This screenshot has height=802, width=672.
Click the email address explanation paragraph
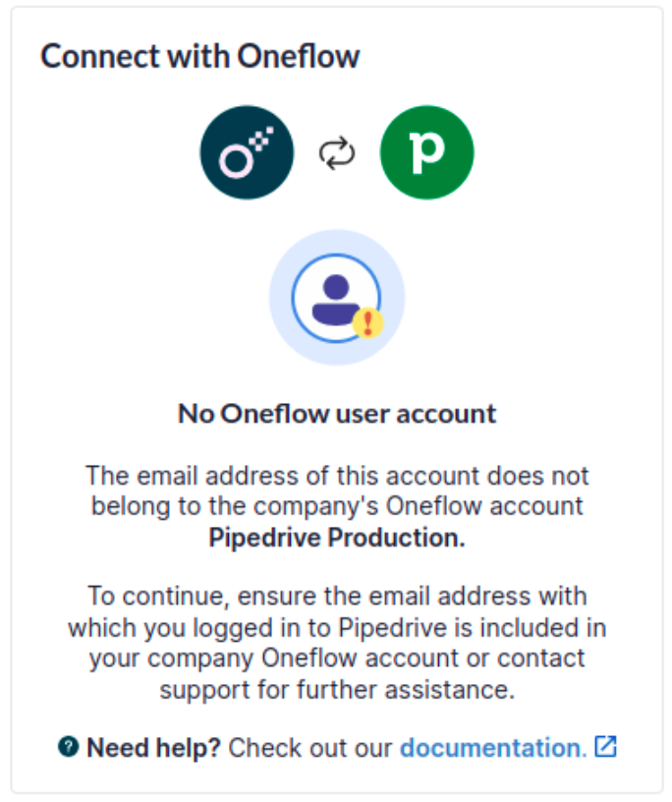[x=336, y=506]
